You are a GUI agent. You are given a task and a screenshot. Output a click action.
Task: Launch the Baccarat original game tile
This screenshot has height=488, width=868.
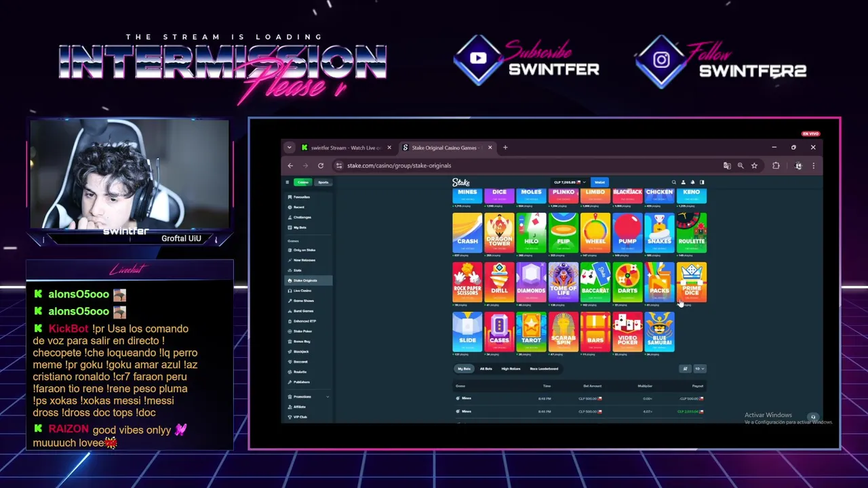[x=595, y=282]
